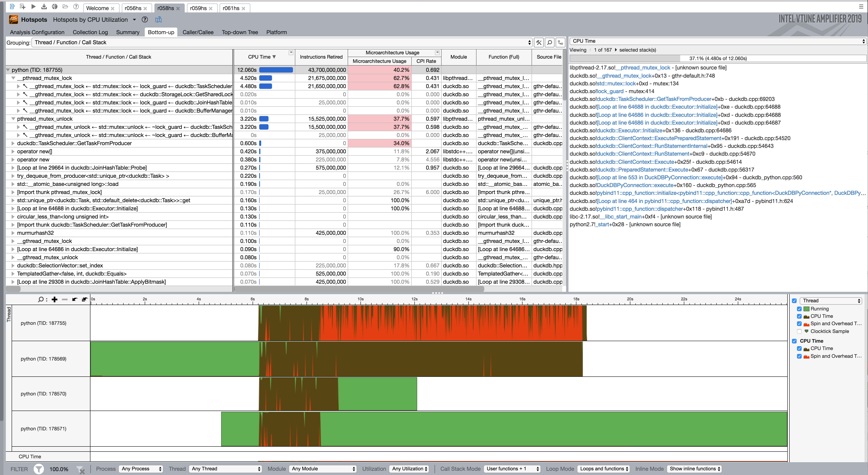Toggle CPU Time checkbox in the CPU Time section
Image resolution: width=868 pixels, height=475 pixels.
pos(799,348)
